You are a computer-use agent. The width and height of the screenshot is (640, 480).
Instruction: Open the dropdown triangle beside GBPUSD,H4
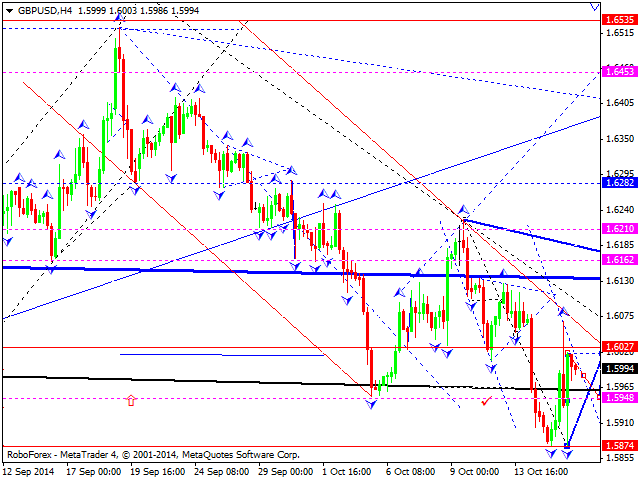[x=8, y=8]
